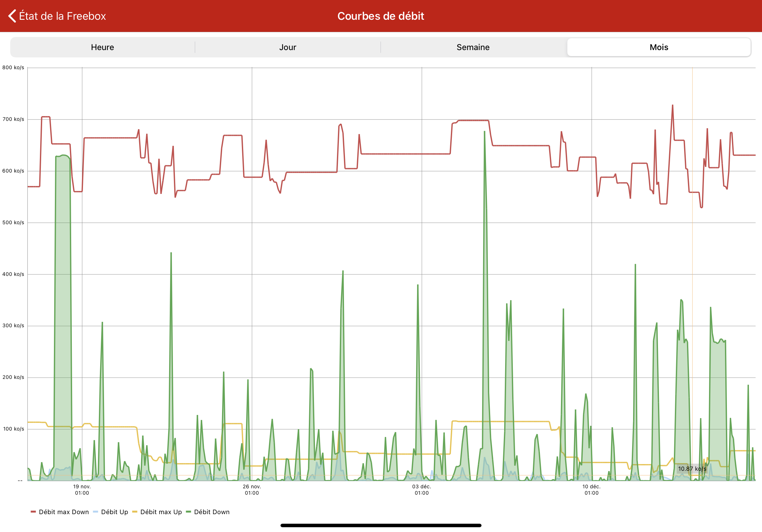The height and width of the screenshot is (532, 762).
Task: Click the Débit max Down legend label
Action: click(x=64, y=512)
